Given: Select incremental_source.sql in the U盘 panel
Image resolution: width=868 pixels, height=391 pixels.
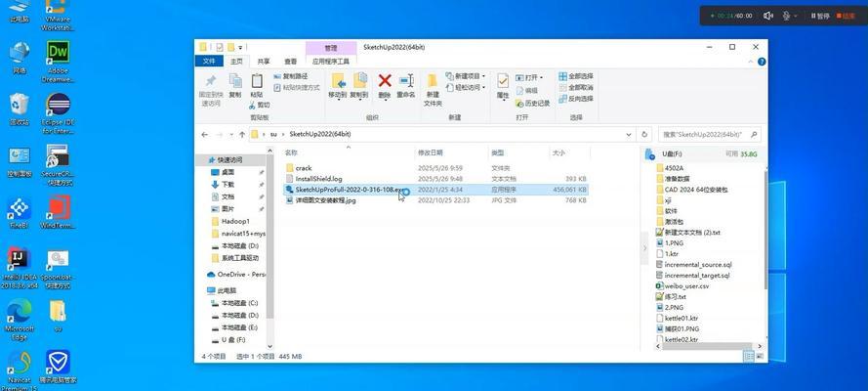Looking at the screenshot, I should point(693,264).
